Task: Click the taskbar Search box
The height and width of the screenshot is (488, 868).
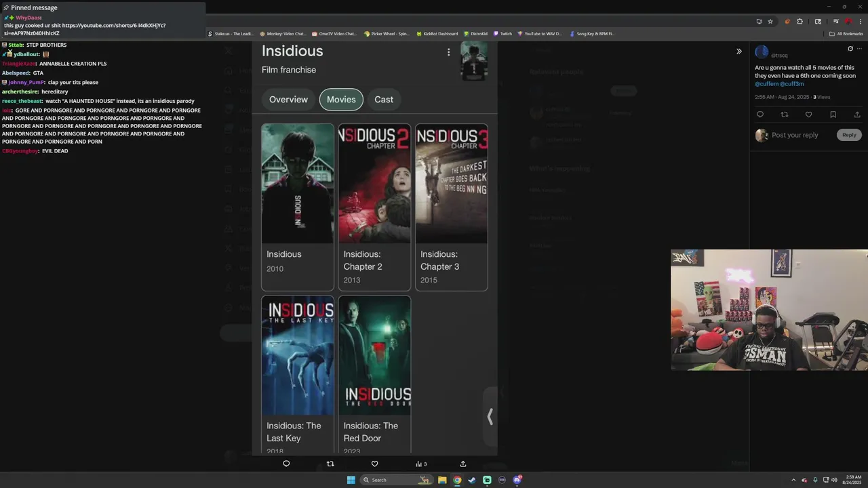Action: 397,480
